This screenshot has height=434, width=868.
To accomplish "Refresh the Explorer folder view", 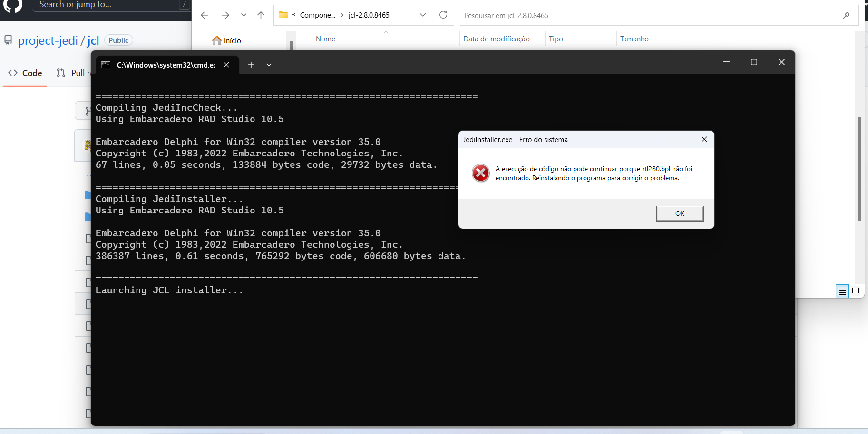I will click(x=443, y=15).
